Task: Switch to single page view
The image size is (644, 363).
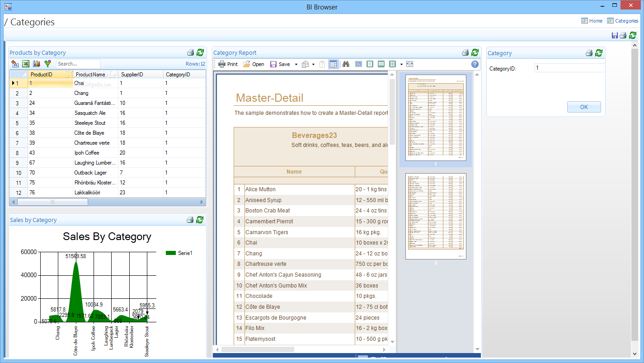Action: tap(370, 64)
